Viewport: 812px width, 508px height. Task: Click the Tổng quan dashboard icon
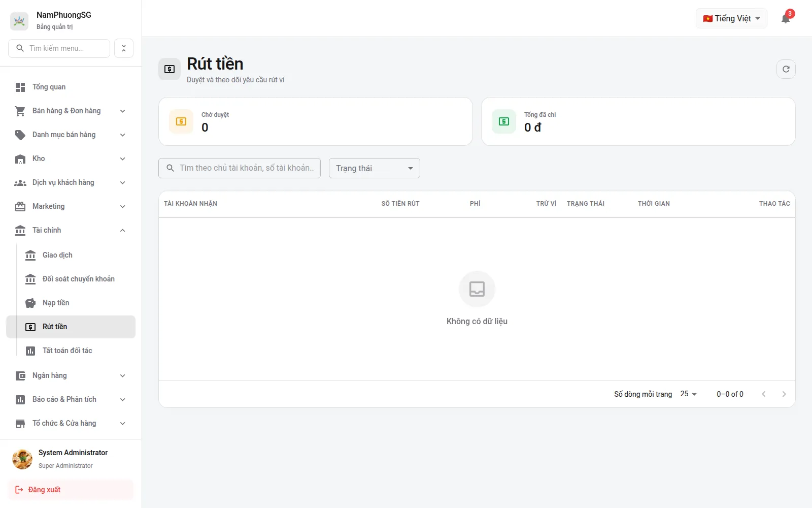click(x=20, y=87)
